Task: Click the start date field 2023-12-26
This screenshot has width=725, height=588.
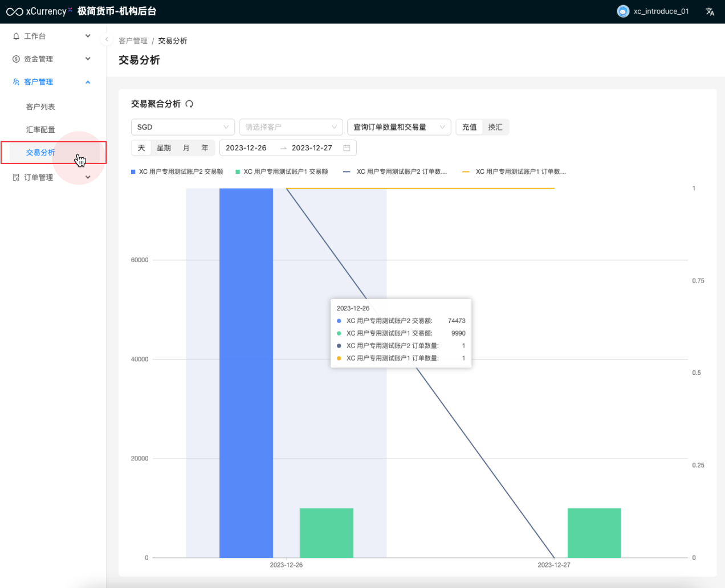Action: coord(246,148)
